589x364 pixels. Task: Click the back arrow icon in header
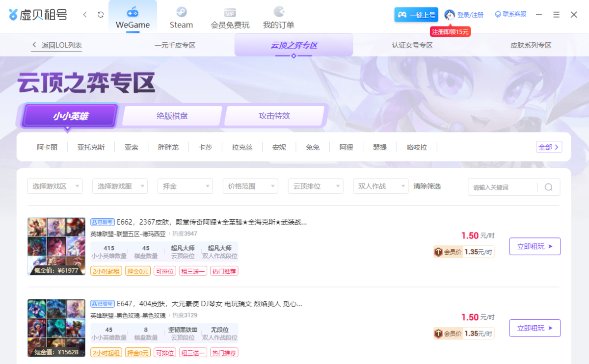click(85, 15)
